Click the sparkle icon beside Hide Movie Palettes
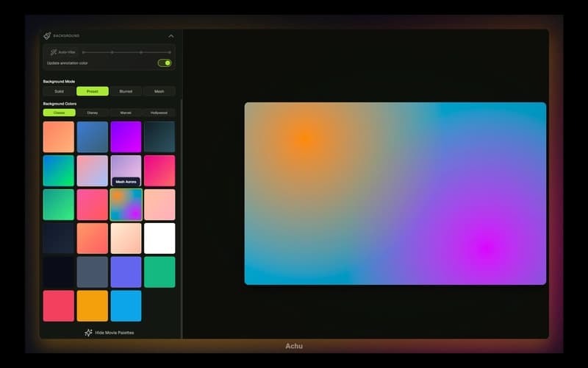The height and width of the screenshot is (368, 588). pyautogui.click(x=88, y=333)
